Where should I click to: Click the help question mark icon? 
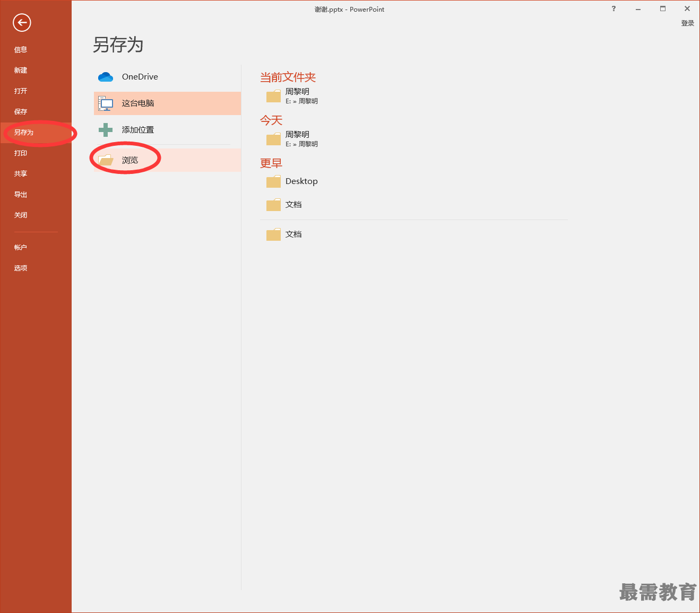tap(613, 8)
